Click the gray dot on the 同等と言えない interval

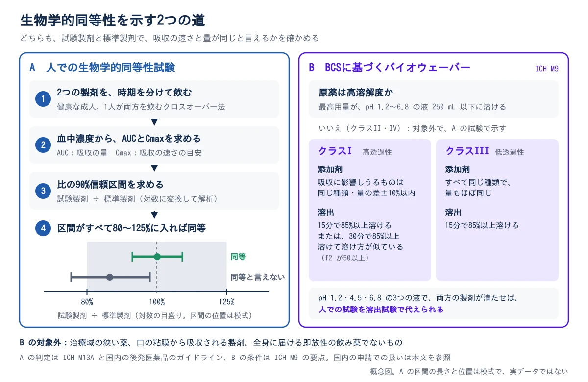[110, 277]
